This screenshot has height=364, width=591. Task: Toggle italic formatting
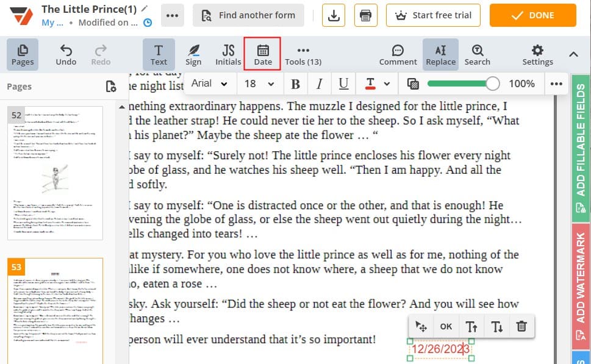(x=319, y=84)
